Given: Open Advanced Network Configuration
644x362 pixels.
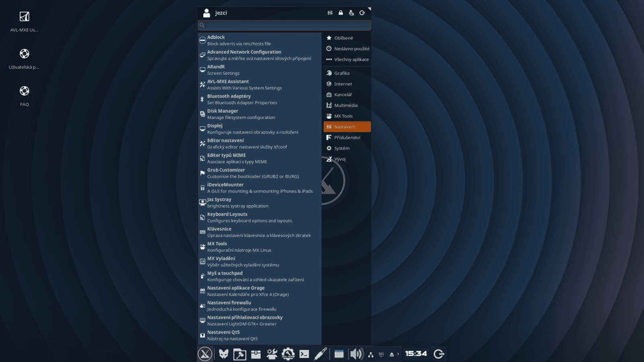Looking at the screenshot, I should click(x=259, y=55).
